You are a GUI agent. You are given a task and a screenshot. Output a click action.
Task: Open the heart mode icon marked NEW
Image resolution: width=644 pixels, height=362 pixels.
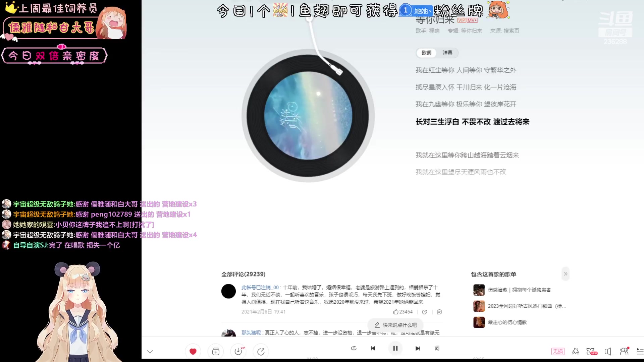point(592,351)
